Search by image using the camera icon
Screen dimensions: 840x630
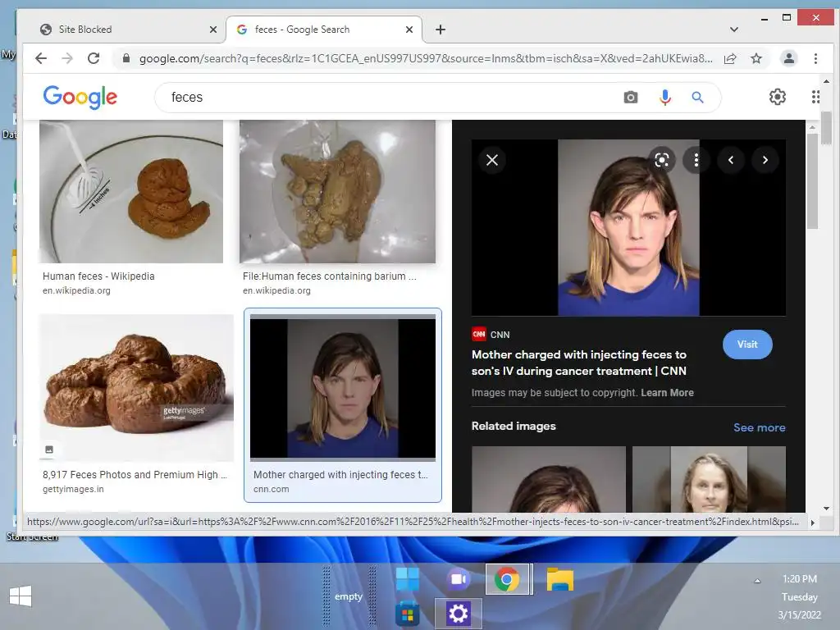point(631,97)
